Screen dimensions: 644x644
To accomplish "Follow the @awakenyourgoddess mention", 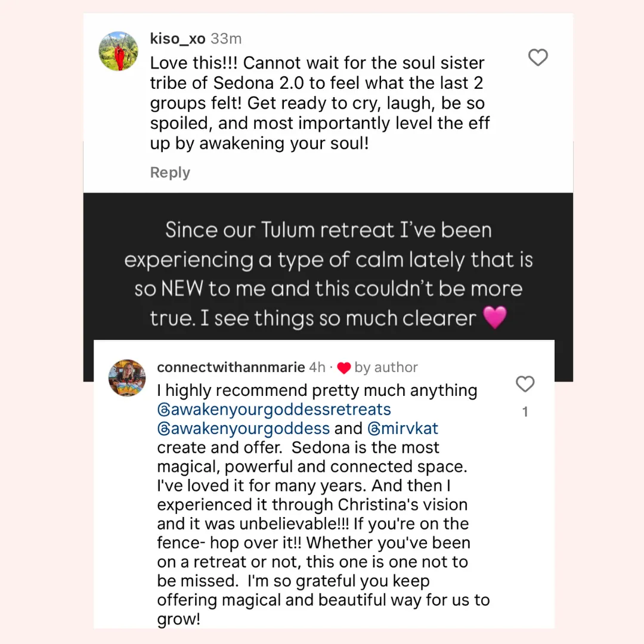I will (x=243, y=428).
